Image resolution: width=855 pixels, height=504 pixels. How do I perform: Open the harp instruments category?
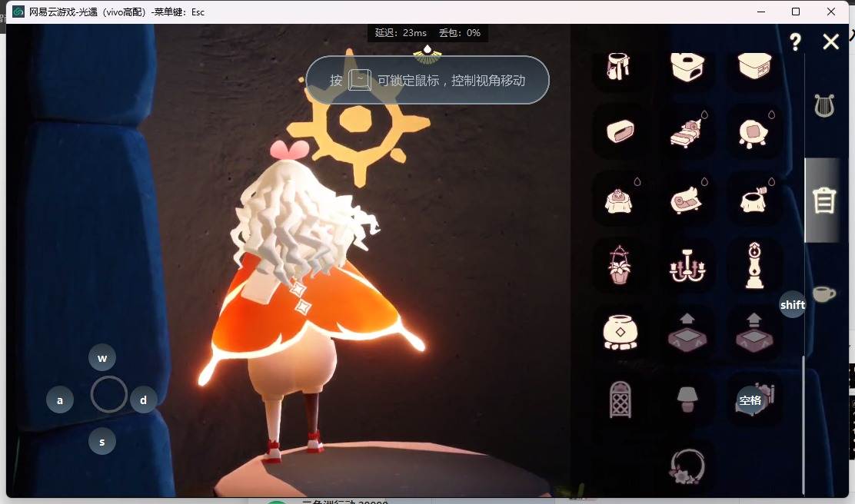(824, 106)
